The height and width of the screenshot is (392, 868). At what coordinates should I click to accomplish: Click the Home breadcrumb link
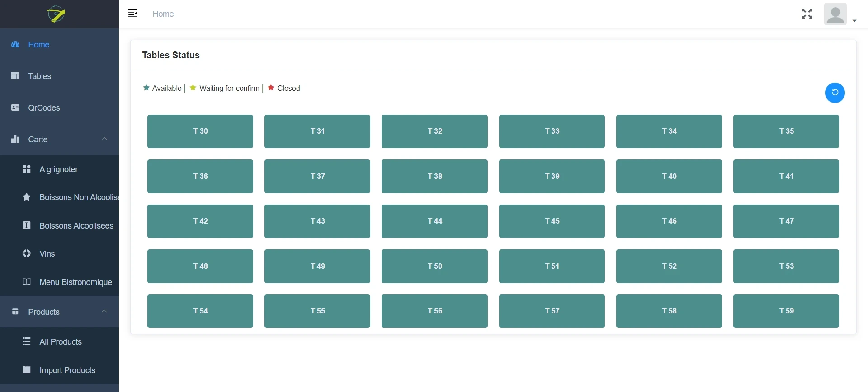(163, 14)
